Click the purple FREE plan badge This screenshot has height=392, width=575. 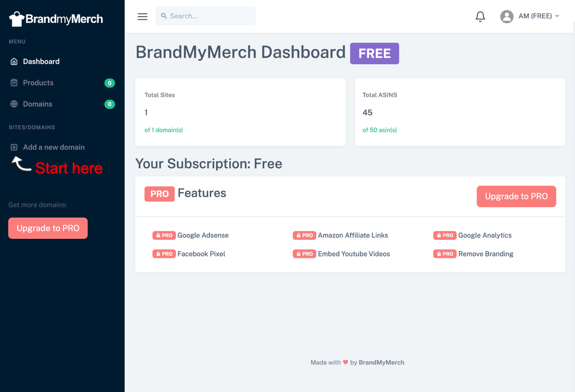(x=374, y=54)
